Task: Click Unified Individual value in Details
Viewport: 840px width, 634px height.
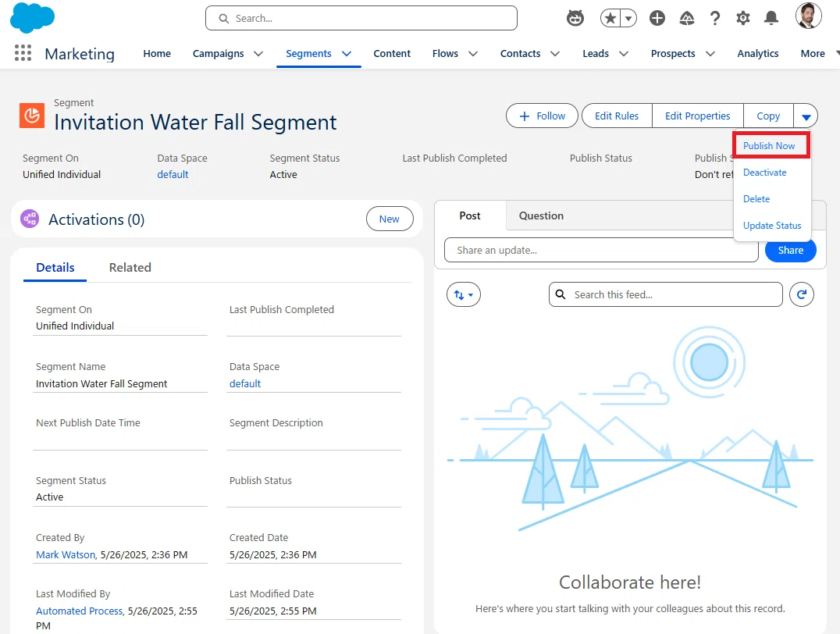Action: [x=75, y=326]
